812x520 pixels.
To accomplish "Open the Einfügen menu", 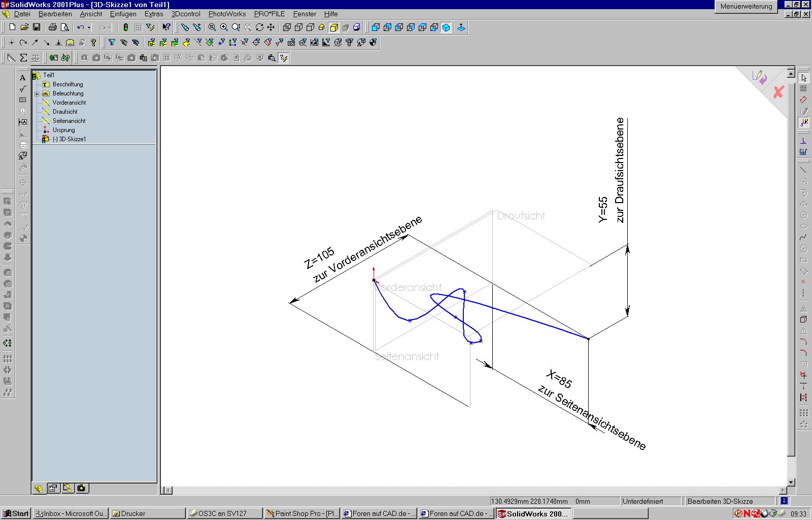I will coord(123,14).
